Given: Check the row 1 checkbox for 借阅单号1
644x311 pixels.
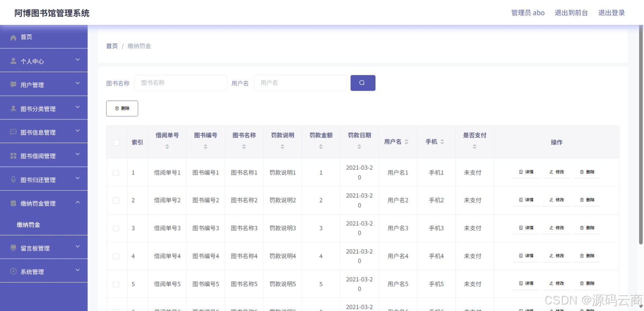Looking at the screenshot, I should pyautogui.click(x=116, y=173).
